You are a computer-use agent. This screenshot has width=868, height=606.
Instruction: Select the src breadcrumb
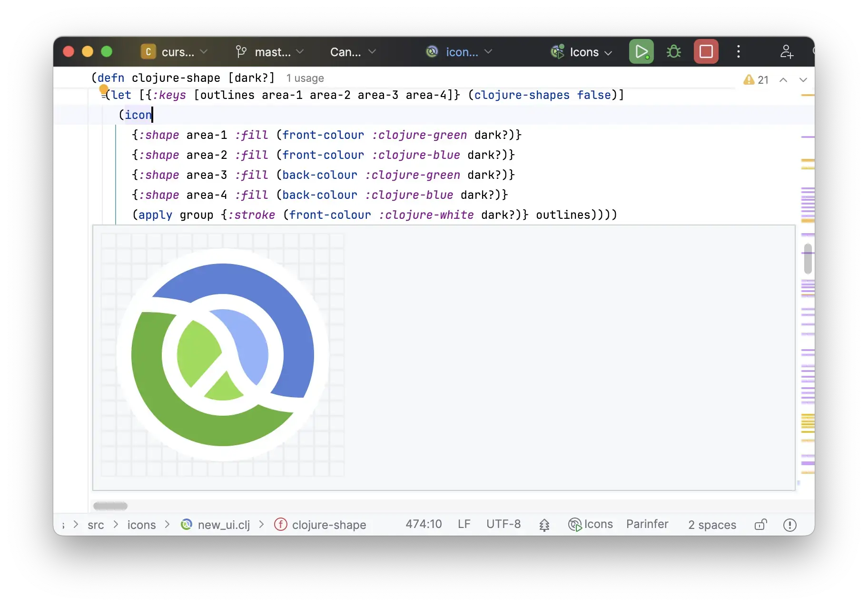tap(96, 525)
